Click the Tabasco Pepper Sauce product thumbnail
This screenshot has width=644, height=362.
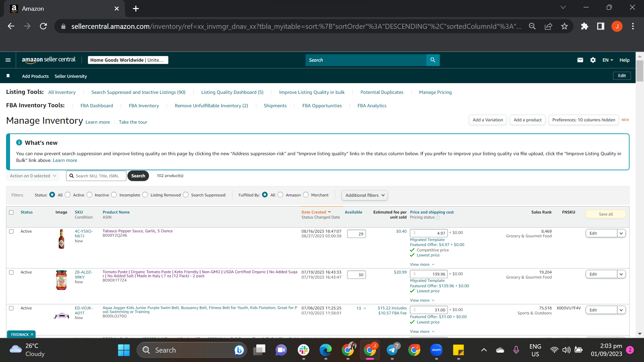click(x=61, y=239)
